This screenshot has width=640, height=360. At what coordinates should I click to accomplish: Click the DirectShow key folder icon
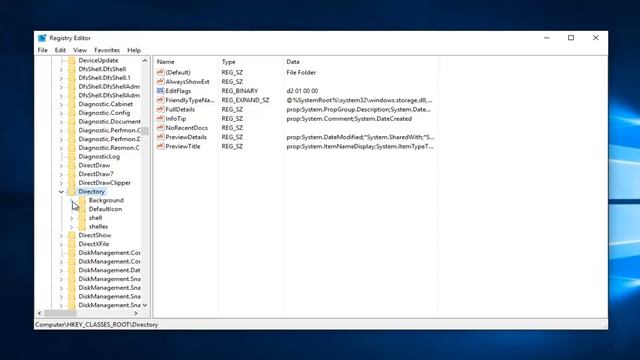[72, 235]
